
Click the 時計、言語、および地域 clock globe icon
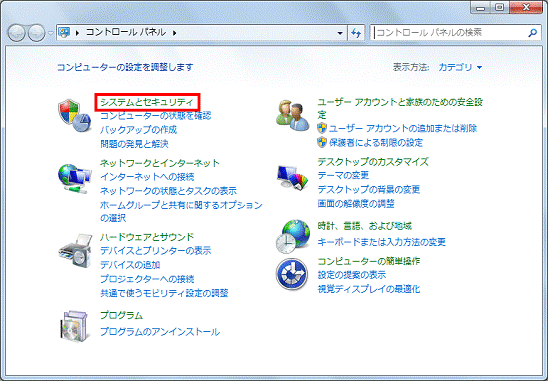click(293, 236)
